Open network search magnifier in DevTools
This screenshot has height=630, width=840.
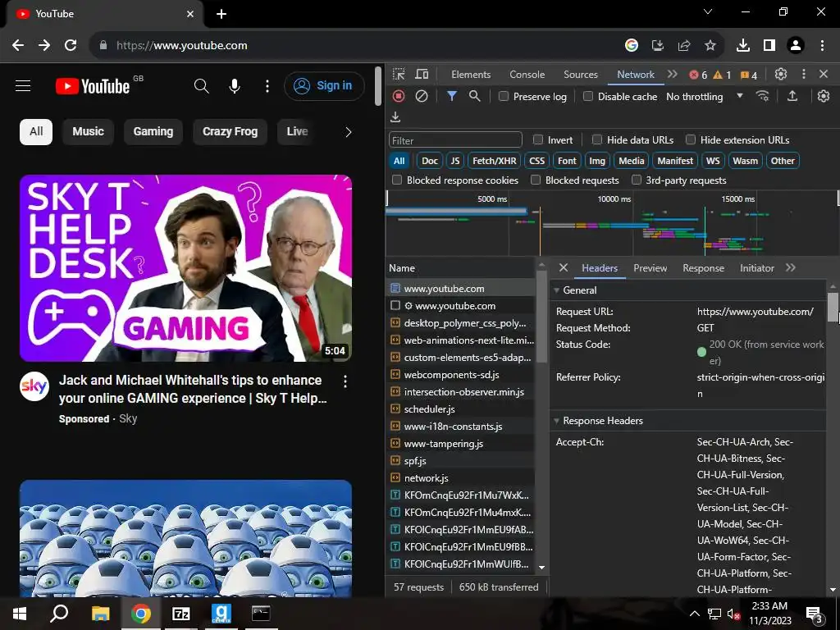(474, 96)
